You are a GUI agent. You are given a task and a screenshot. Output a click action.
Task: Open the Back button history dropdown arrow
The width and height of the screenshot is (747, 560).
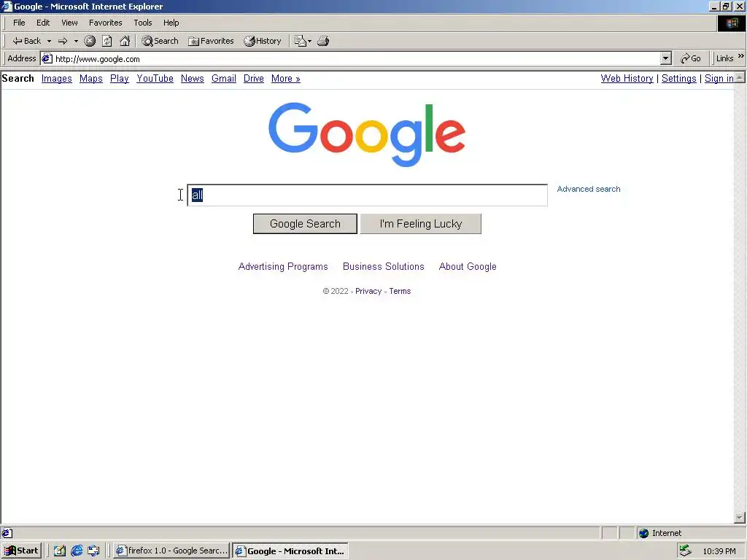tap(49, 41)
